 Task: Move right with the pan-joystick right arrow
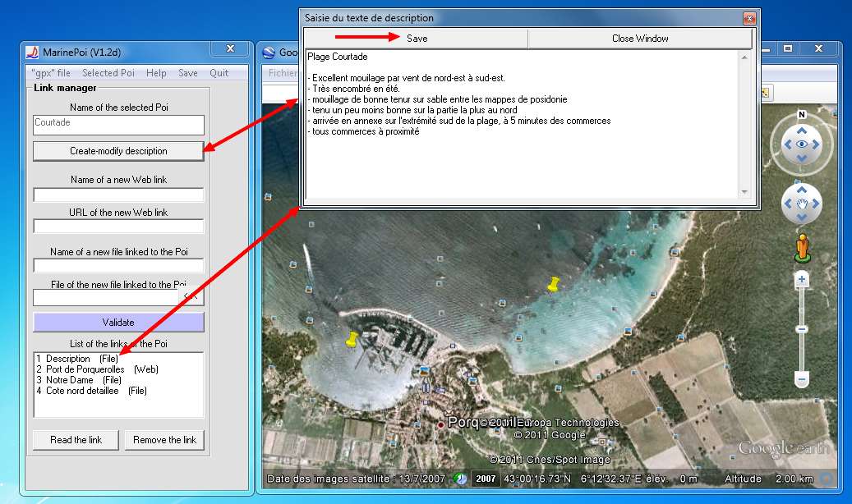coord(815,204)
